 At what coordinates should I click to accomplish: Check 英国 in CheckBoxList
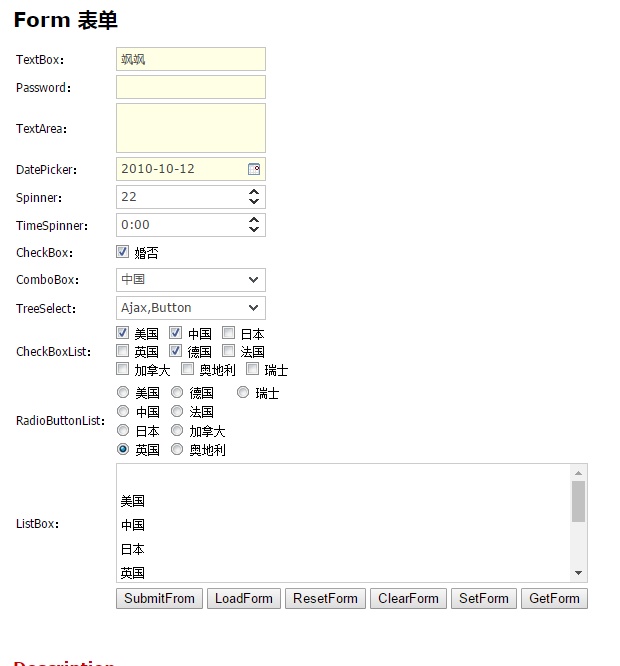[x=122, y=351]
